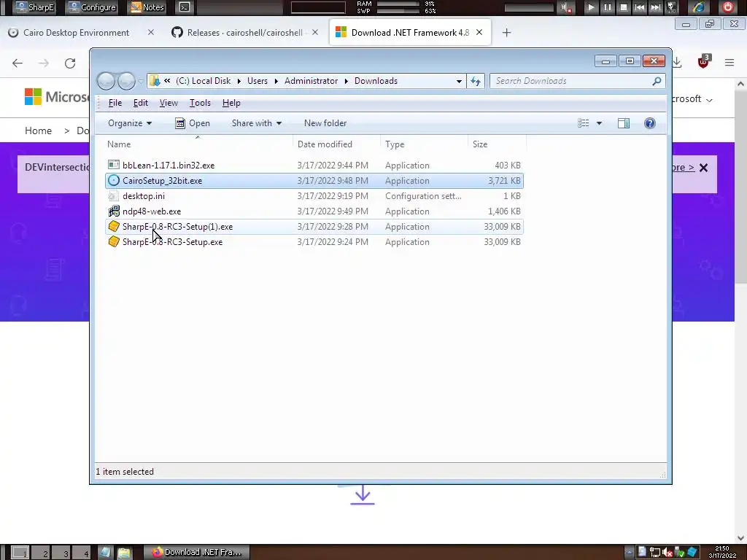This screenshot has height=560, width=747.
Task: Expand hidden system tray icons arrow
Action: click(x=629, y=553)
